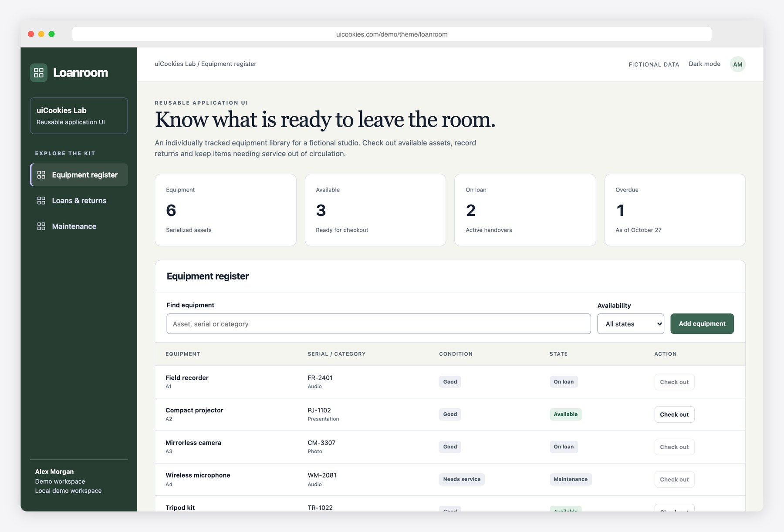The height and width of the screenshot is (532, 784).
Task: Click the Compact projector equipment name
Action: point(194,411)
